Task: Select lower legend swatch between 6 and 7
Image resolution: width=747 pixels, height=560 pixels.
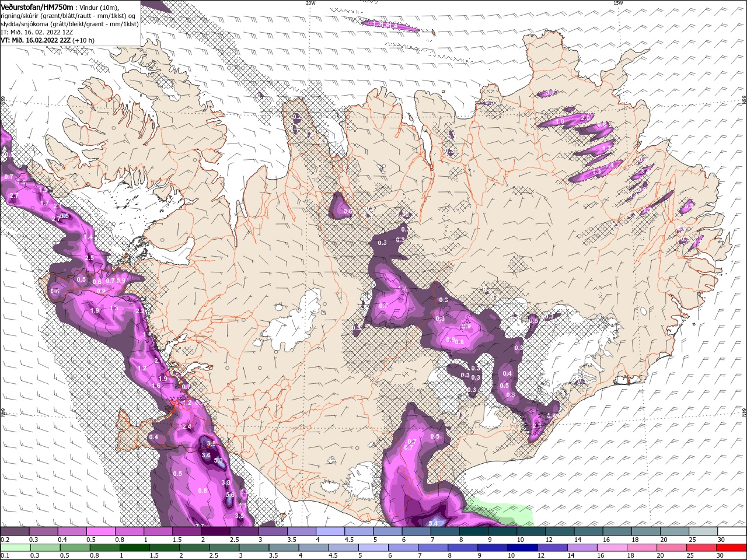Action: [x=403, y=548]
